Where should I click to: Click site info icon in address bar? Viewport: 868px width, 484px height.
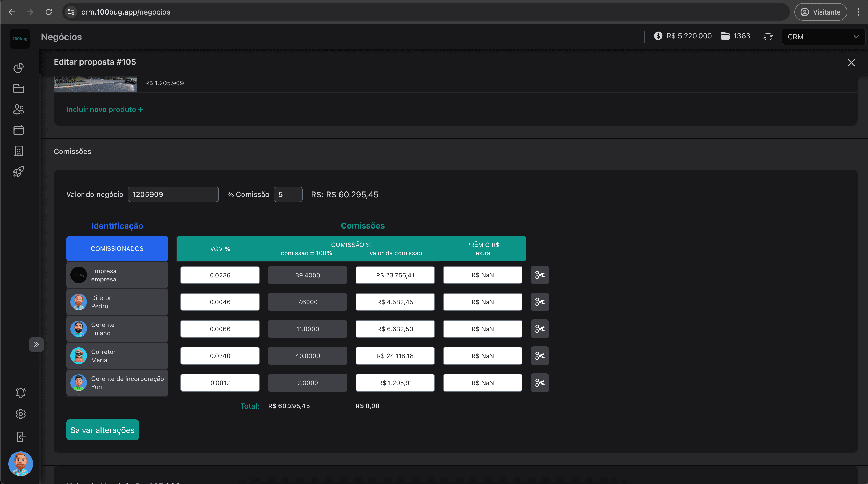[x=71, y=12]
